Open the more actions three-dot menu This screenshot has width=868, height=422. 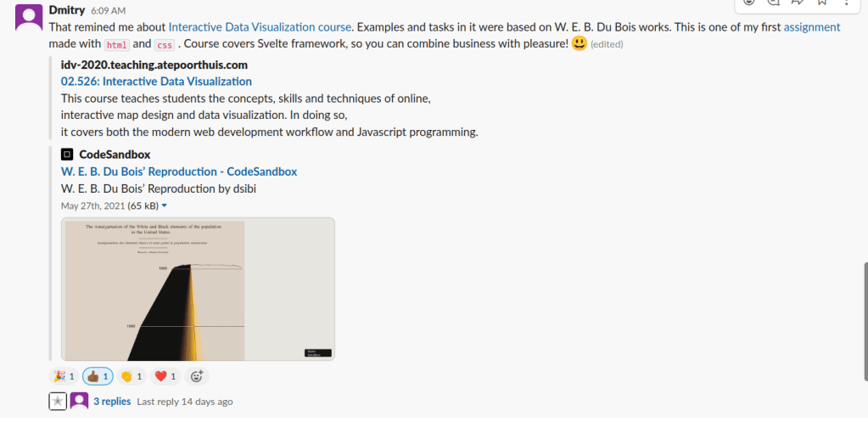(846, 3)
